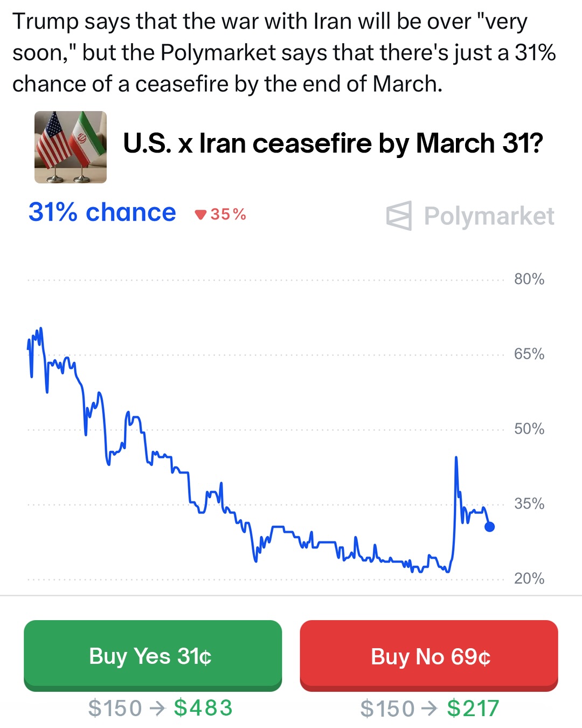
Task: Click the Polymarket logo icon
Action: pyautogui.click(x=399, y=216)
